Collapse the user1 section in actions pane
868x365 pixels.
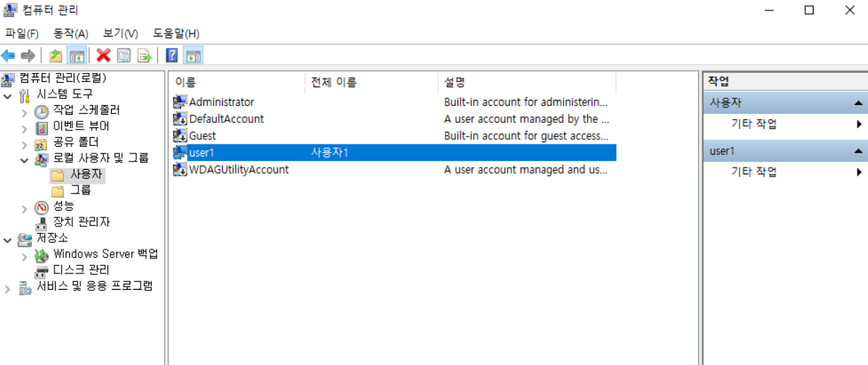(x=858, y=151)
